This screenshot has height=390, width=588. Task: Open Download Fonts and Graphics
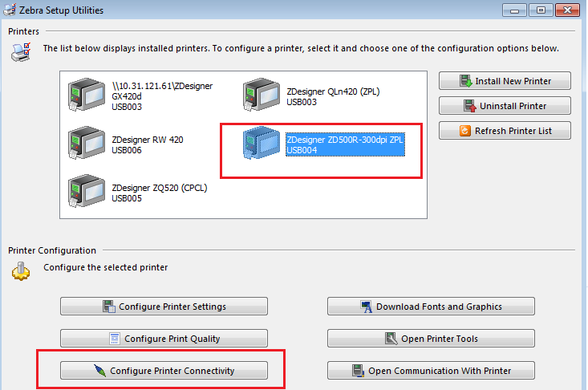[431, 307]
